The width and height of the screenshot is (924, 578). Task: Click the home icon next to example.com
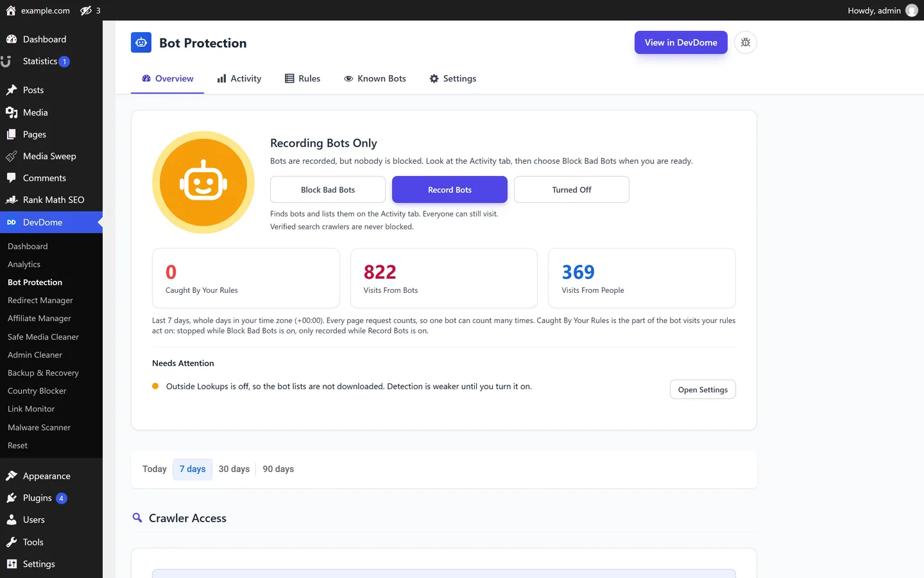[x=11, y=10]
